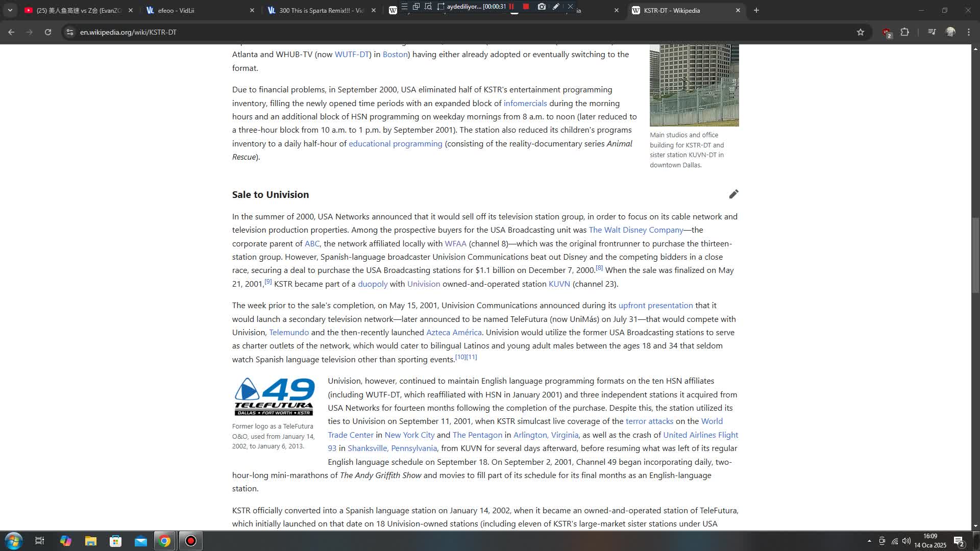Click the page vertical scrollbar thumb
The image size is (980, 551).
(975, 255)
